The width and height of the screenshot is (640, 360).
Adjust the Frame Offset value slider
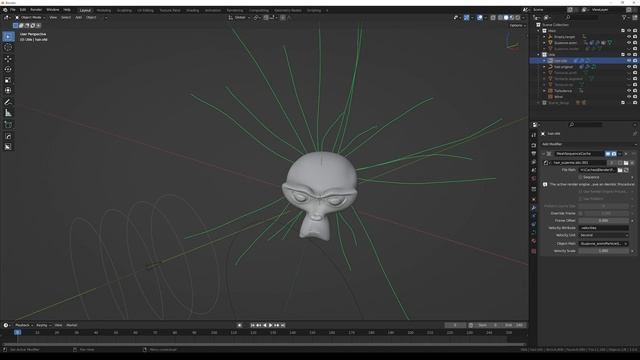pyautogui.click(x=604, y=221)
